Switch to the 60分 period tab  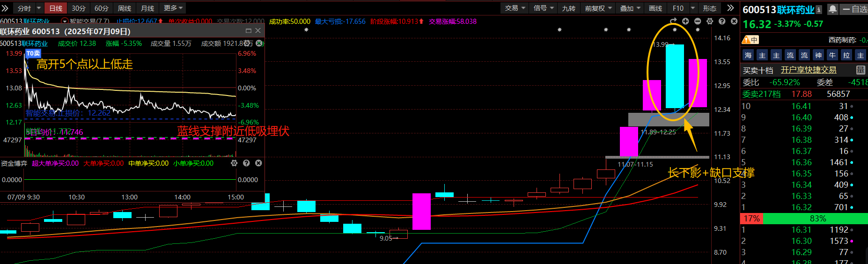pos(101,8)
